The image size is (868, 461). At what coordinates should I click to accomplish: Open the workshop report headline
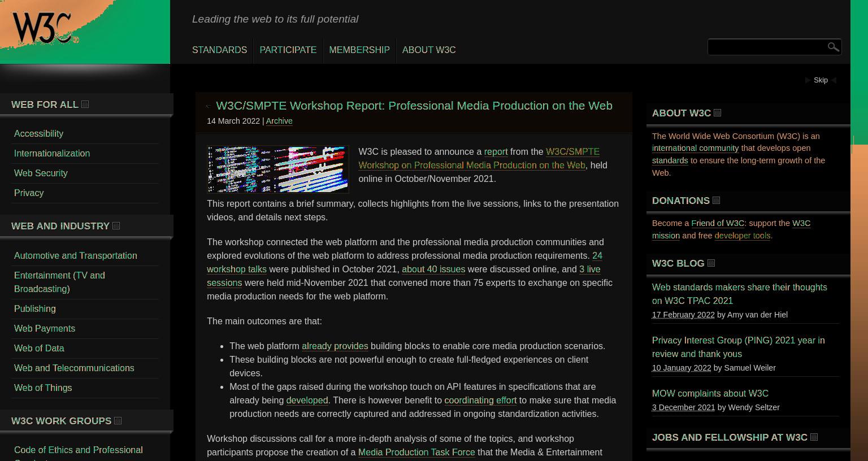tap(414, 106)
